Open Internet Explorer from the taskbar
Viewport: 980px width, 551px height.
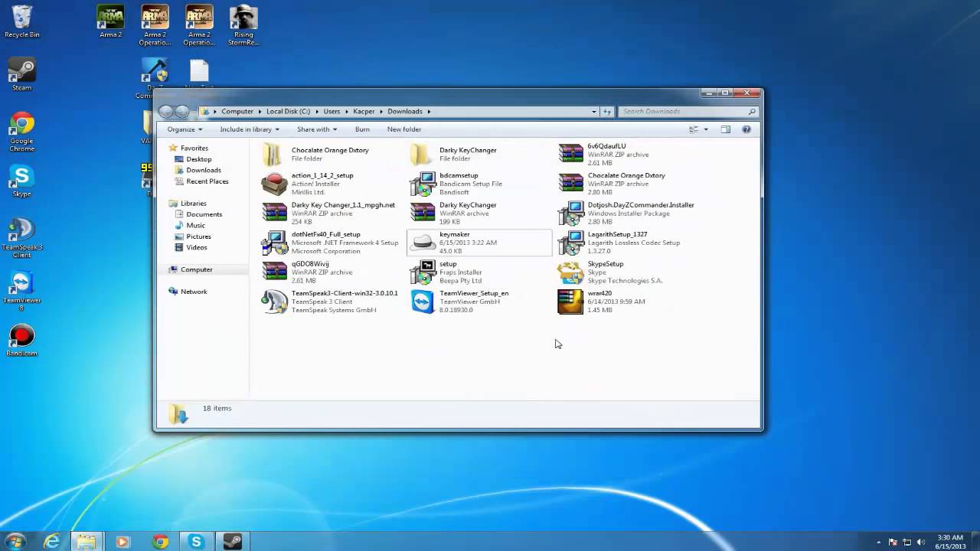pos(51,541)
